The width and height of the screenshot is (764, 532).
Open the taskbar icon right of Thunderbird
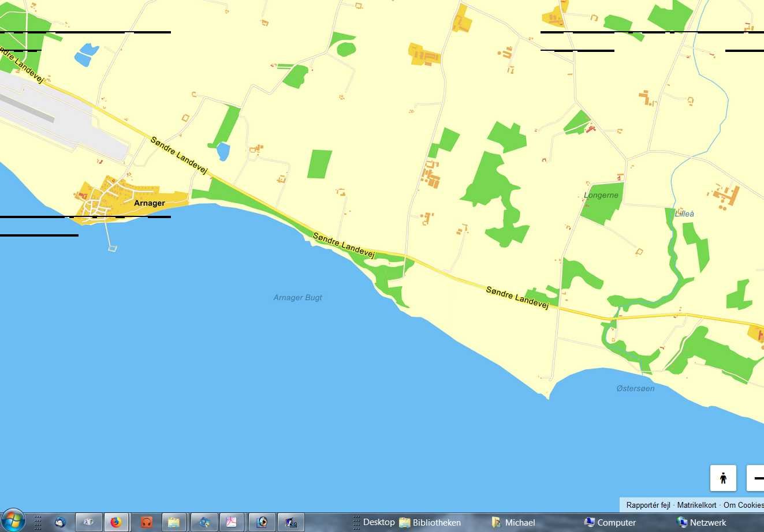(88, 522)
